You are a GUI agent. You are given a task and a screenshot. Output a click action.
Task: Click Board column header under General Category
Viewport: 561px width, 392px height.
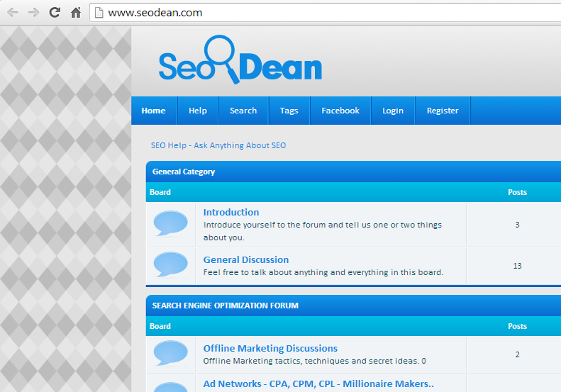[160, 192]
